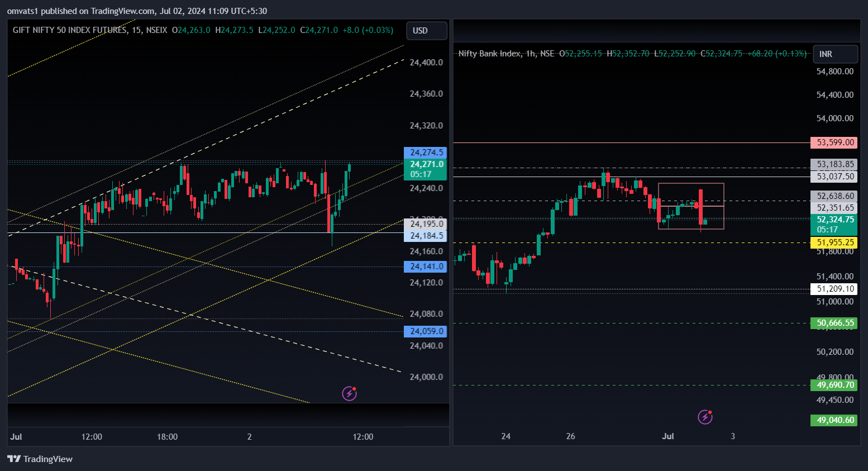Viewport: 868px width, 471px height.
Task: Click the 49,450.00 axis value
Action: coord(835,400)
